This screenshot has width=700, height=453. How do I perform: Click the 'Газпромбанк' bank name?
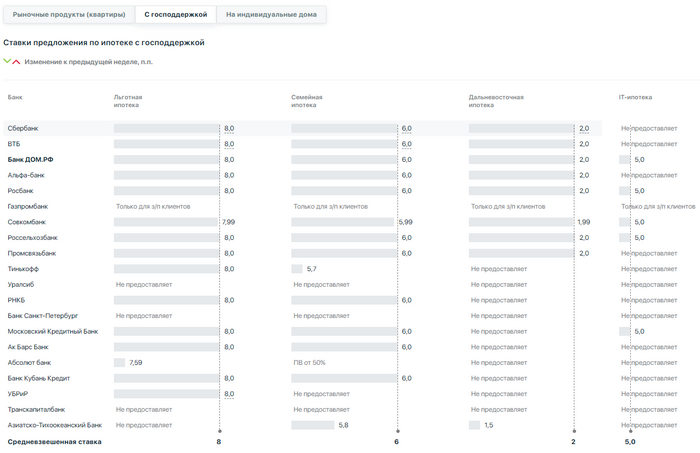click(28, 206)
